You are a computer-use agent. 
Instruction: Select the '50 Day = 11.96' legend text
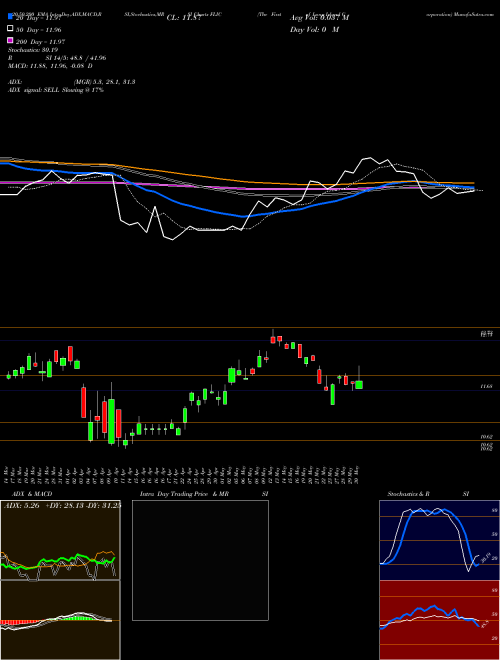(39, 30)
